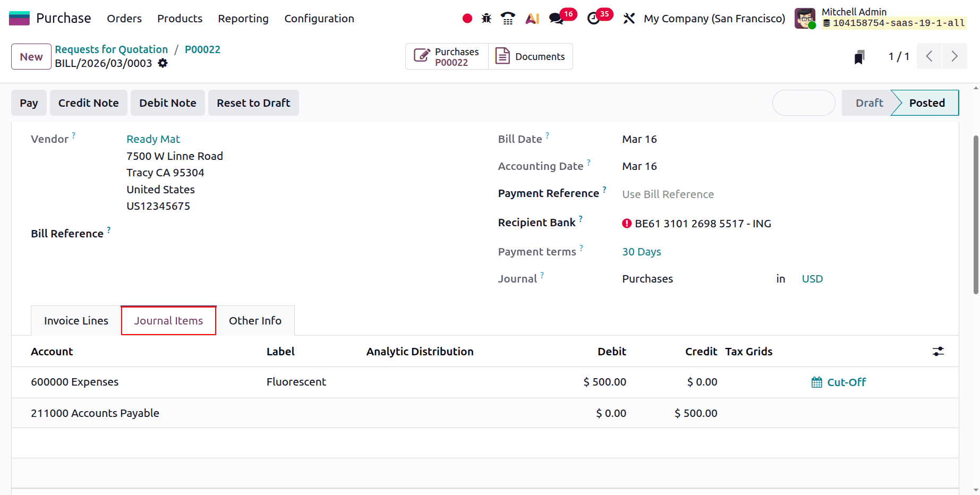
Task: Toggle optional columns in Journal Items table
Action: click(938, 351)
